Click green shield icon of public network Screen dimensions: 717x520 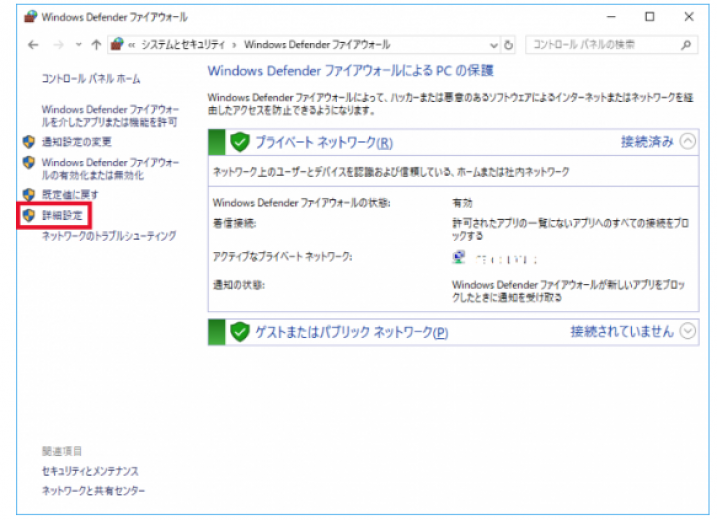240,332
